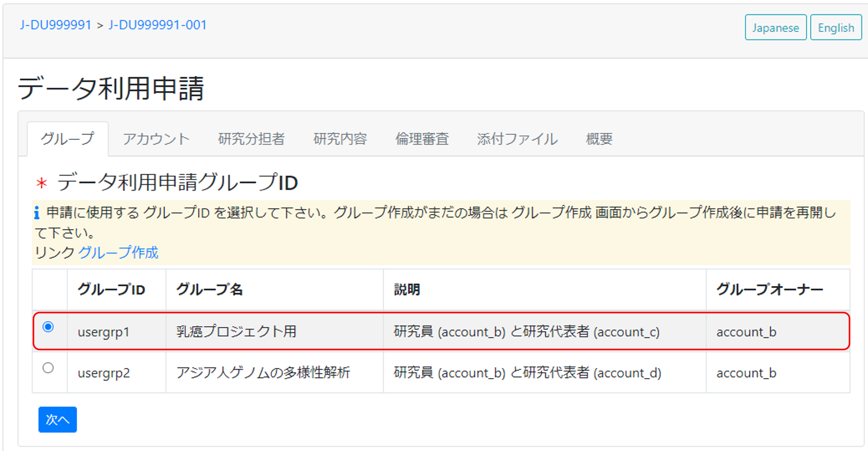
Task: Switch to the グループ tab
Action: 67,139
